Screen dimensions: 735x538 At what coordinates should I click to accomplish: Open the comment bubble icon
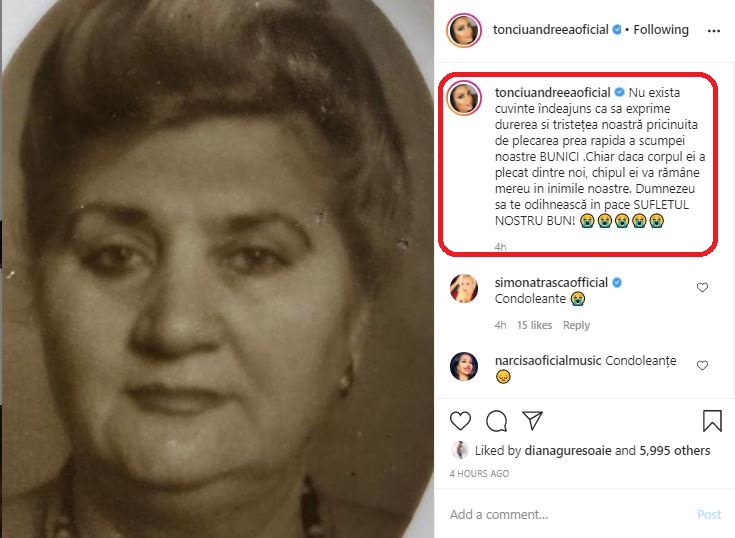coord(496,420)
